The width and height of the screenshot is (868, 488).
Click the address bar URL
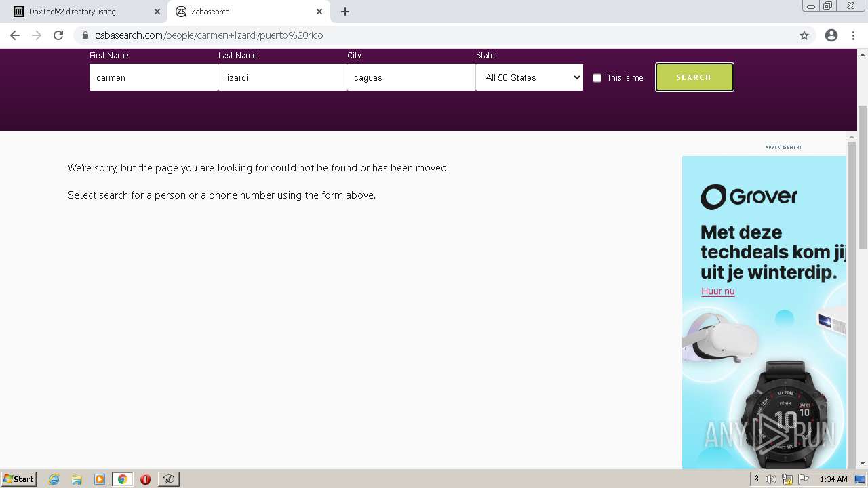209,35
